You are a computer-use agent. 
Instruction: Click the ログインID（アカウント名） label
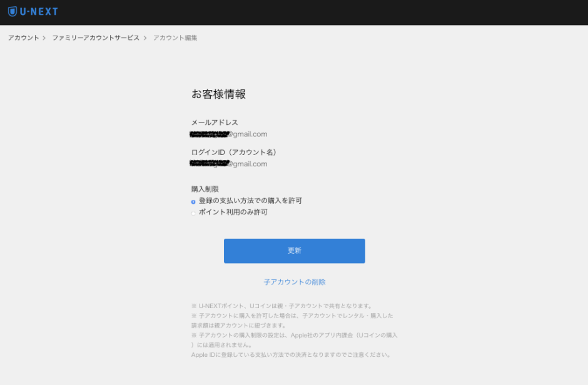(x=233, y=152)
